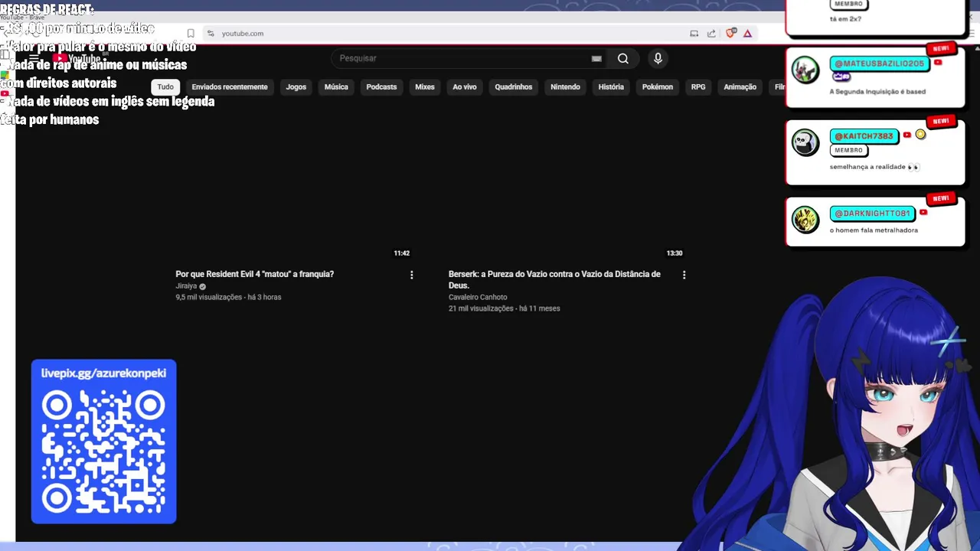
Task: Click MATEUSBAZILIO205's chat avatar
Action: [x=805, y=70]
